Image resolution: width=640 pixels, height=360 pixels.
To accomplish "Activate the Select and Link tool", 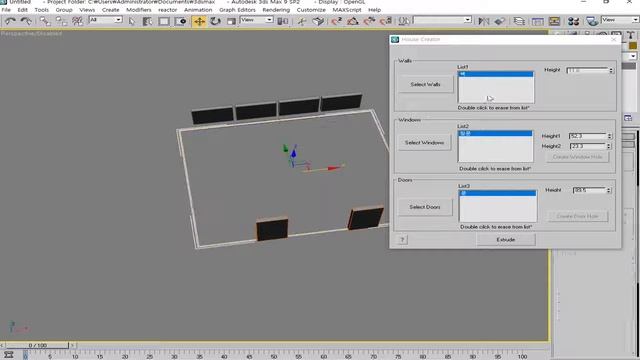I will (45, 21).
